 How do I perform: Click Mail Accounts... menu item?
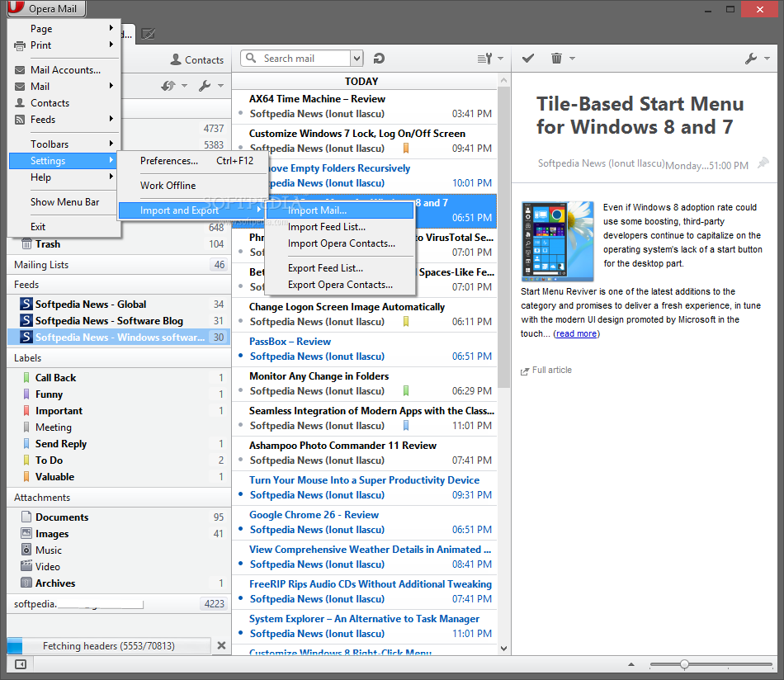64,70
